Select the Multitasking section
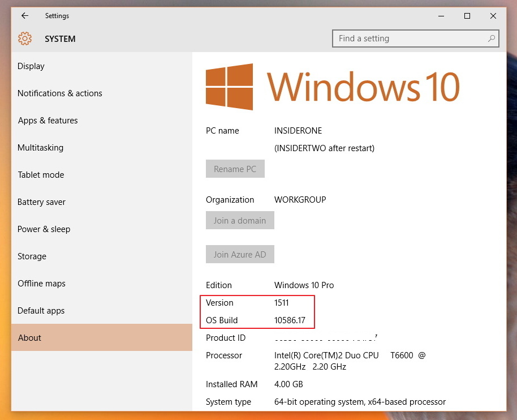 pos(102,148)
